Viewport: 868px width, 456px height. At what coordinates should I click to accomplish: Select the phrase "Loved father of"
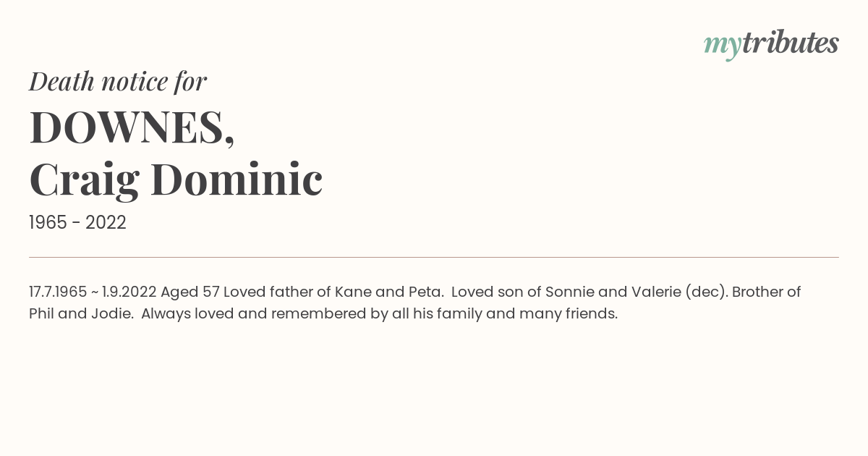[277, 292]
